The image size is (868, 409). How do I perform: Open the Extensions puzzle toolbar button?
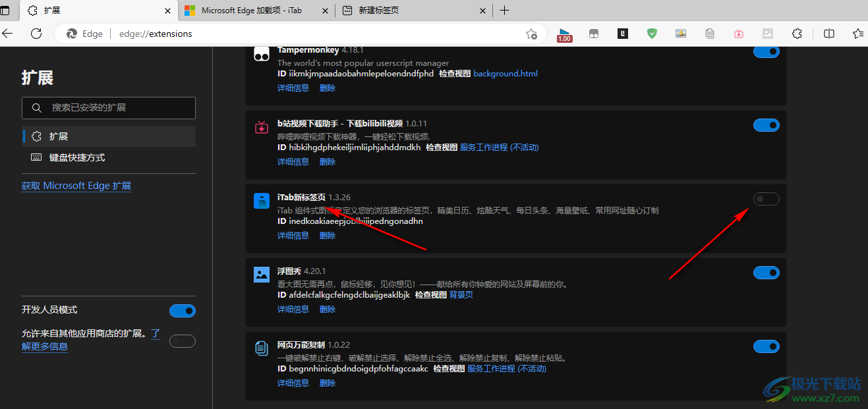(797, 34)
